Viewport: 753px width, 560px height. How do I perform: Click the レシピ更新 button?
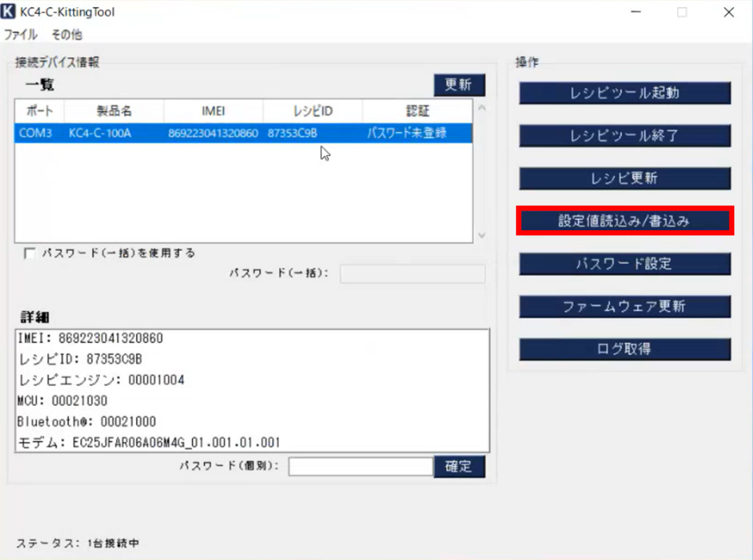(x=624, y=178)
